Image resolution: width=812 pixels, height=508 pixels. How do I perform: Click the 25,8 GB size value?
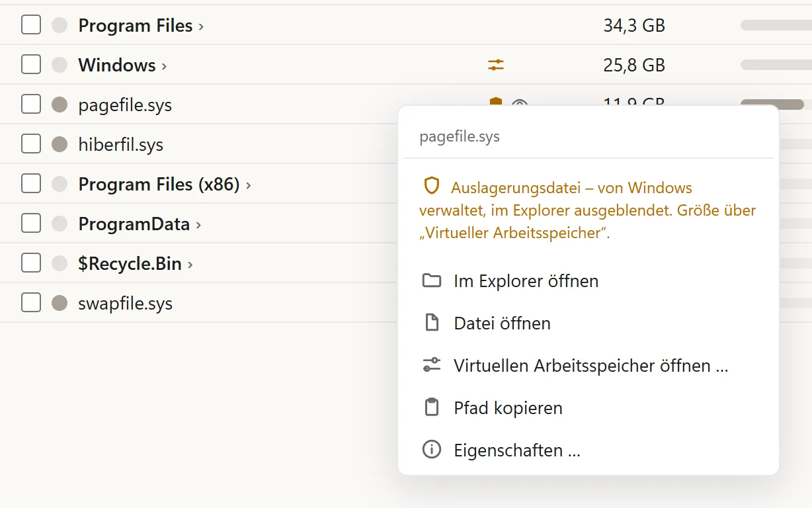pyautogui.click(x=634, y=65)
